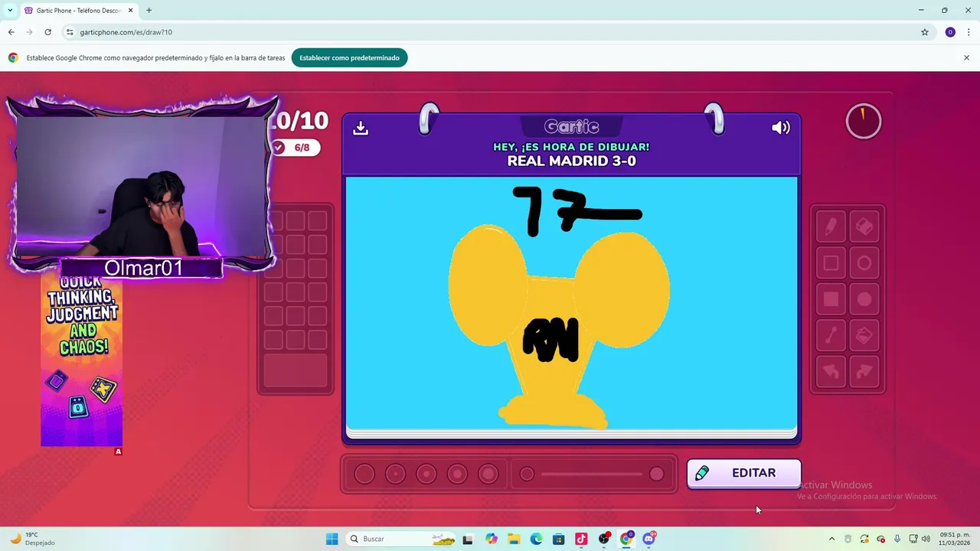
Task: Click the tray microphone icon
Action: click(x=897, y=539)
